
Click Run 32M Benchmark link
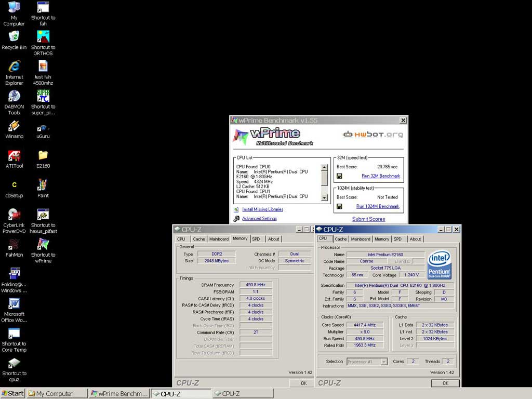coord(381,176)
